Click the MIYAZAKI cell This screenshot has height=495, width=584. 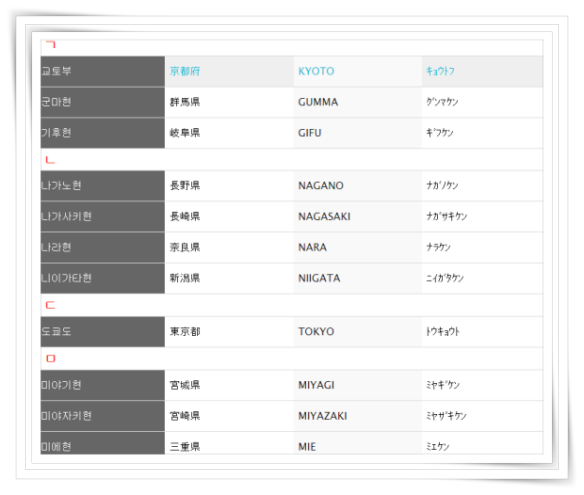pos(358,416)
